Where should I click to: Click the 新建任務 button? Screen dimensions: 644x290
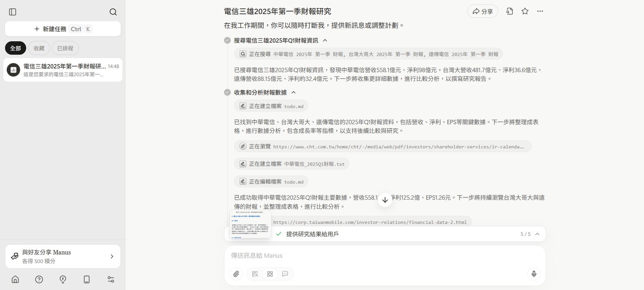(x=63, y=29)
